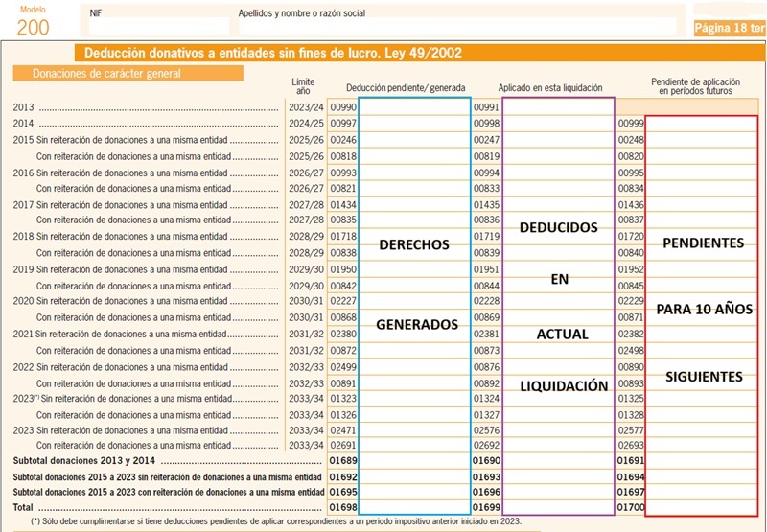Click 'Pendiente de aplicación en periodos futuros' header
This screenshot has width=767, height=532.
tap(695, 86)
